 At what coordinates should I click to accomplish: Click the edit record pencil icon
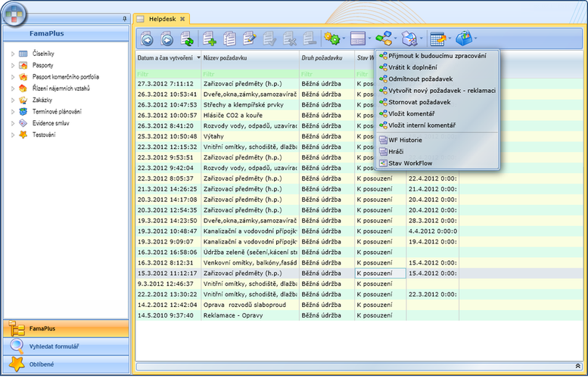(249, 38)
